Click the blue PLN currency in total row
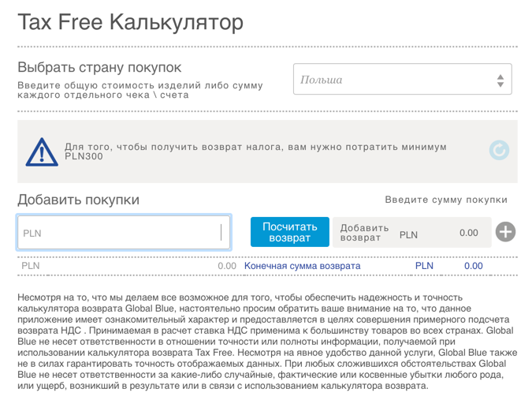 (424, 266)
